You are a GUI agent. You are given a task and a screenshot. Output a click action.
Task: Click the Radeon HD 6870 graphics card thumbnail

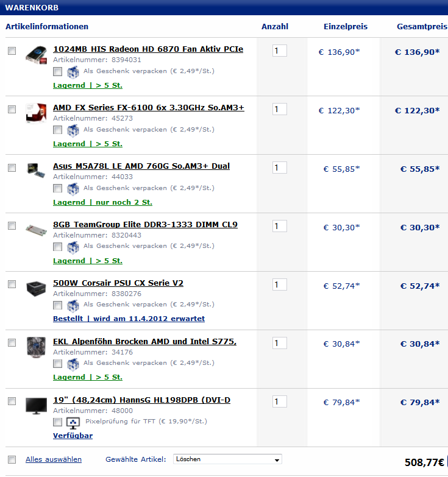pos(36,54)
